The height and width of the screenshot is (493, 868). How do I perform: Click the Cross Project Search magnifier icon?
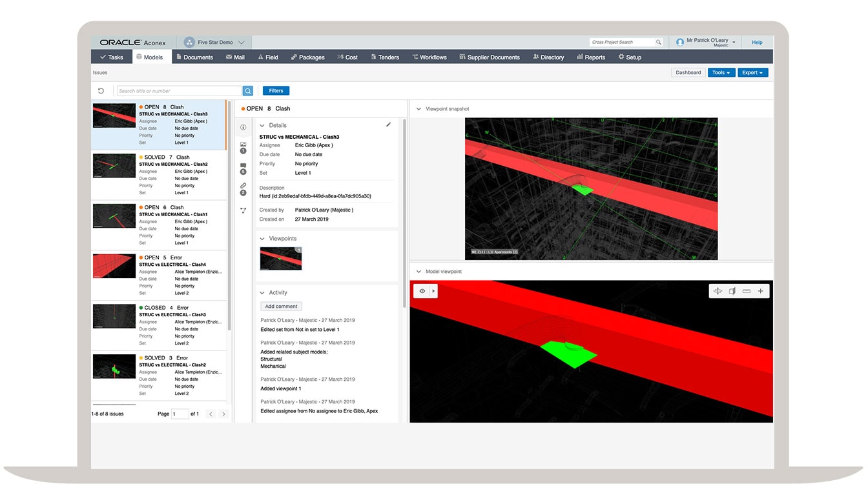click(659, 43)
